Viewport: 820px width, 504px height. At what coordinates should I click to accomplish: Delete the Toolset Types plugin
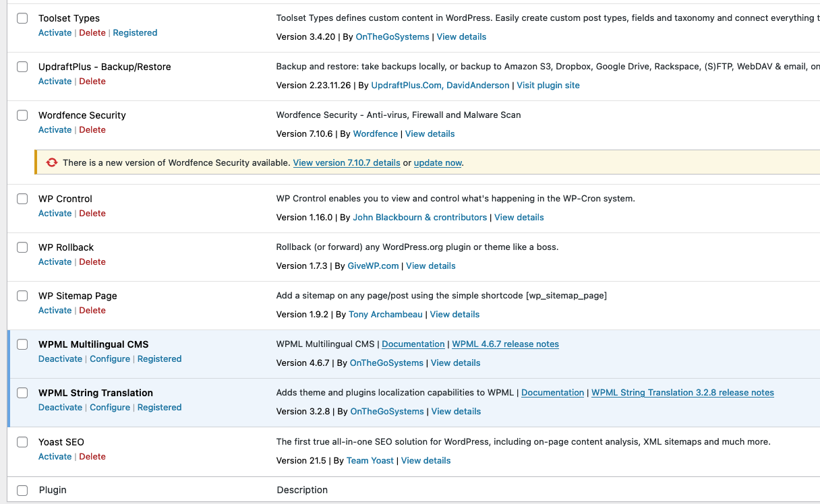pos(92,32)
